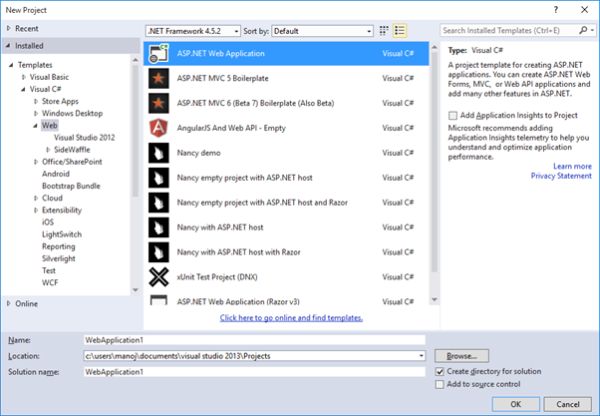Click icon for Nancy with ASP.NET host with Razor
600x416 pixels.
pos(158,253)
